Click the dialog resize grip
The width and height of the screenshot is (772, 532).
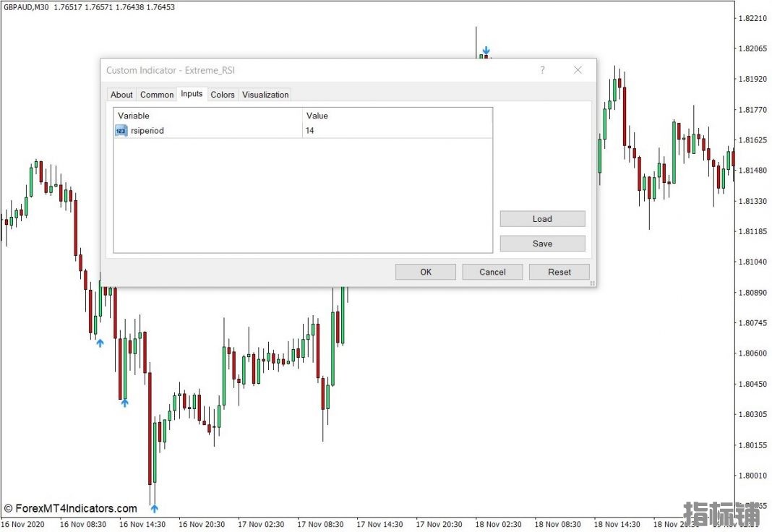[592, 283]
